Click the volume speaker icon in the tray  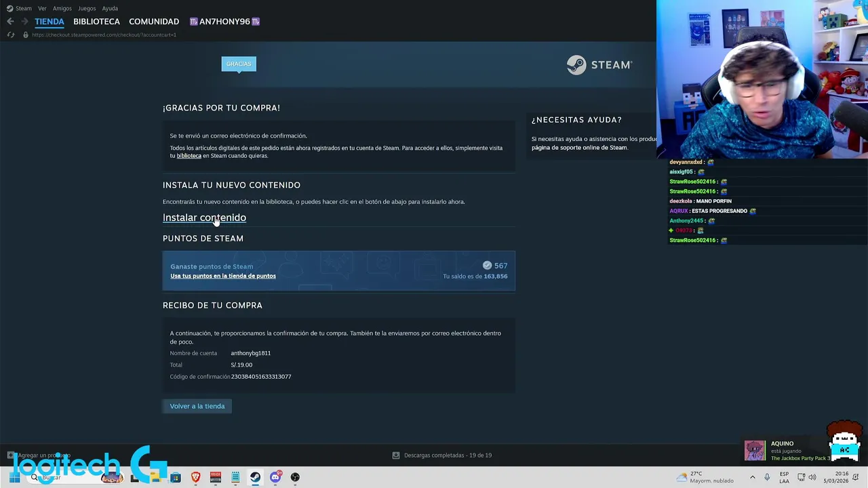pos(812,477)
